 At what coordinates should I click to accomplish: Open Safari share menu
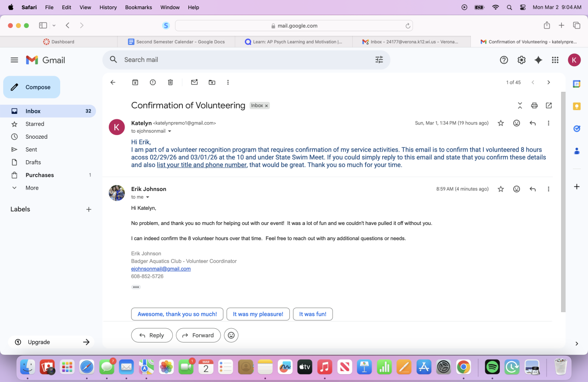(x=547, y=25)
